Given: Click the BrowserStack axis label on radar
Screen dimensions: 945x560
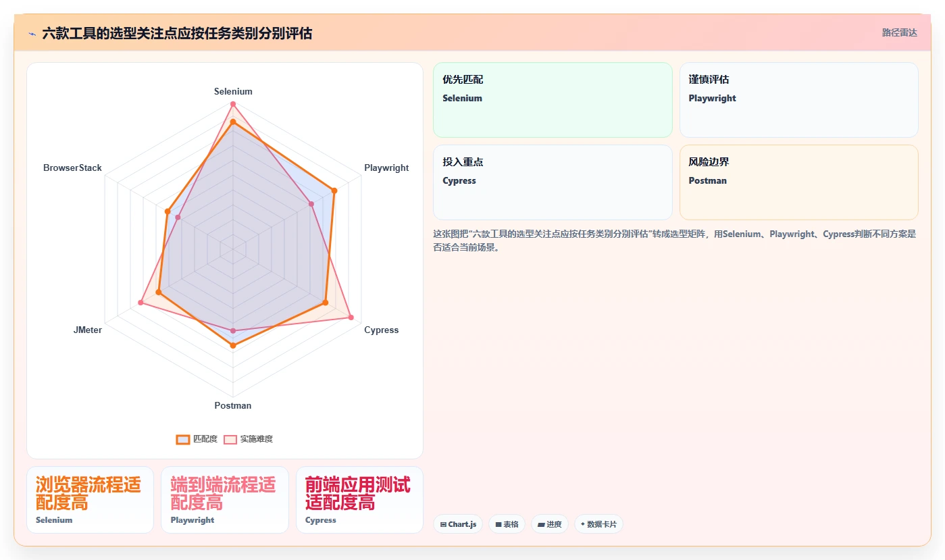Looking at the screenshot, I should pyautogui.click(x=72, y=168).
